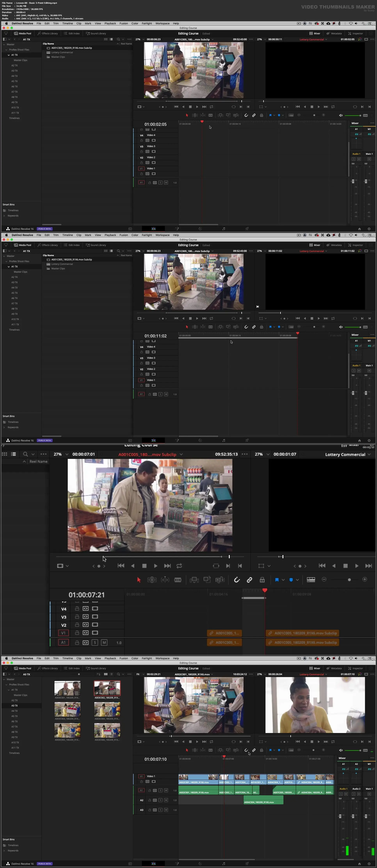Image resolution: width=377 pixels, height=868 pixels.
Task: Click the media pool search magnifier in zoomed frame
Action: 25,454
